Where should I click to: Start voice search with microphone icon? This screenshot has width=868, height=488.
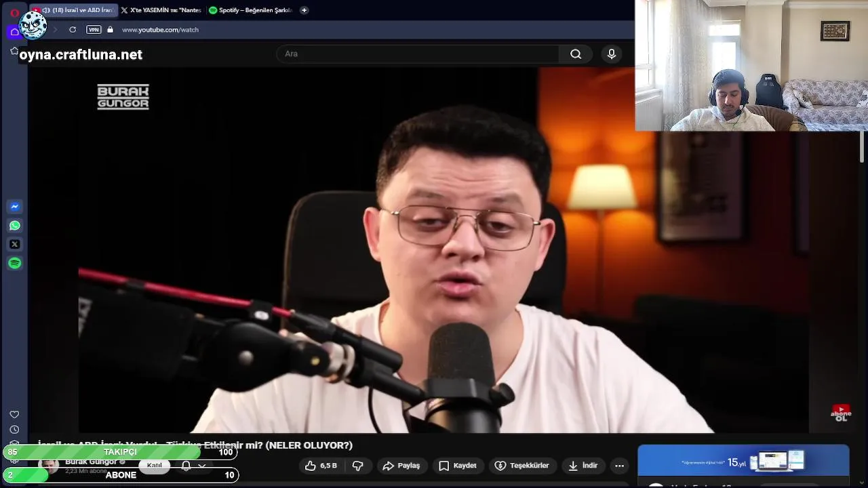pyautogui.click(x=612, y=54)
